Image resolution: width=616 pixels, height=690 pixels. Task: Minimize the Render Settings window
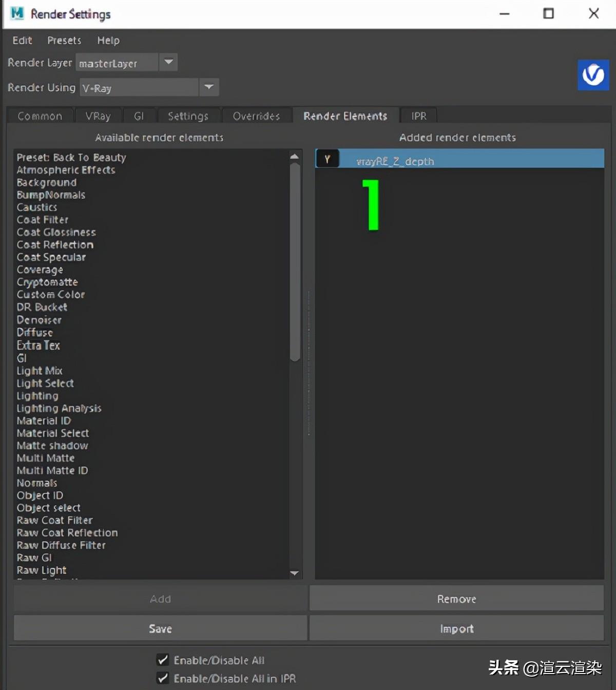click(504, 13)
